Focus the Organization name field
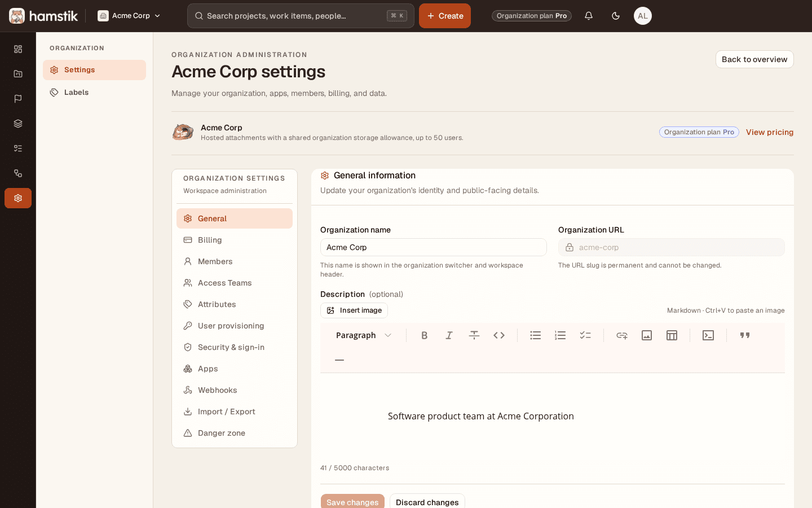812x508 pixels. tap(434, 247)
